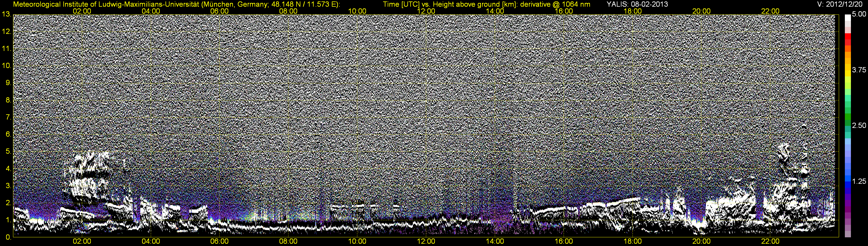The height and width of the screenshot is (246, 868).
Task: Click the 2 km height axis label
Action: [8, 203]
